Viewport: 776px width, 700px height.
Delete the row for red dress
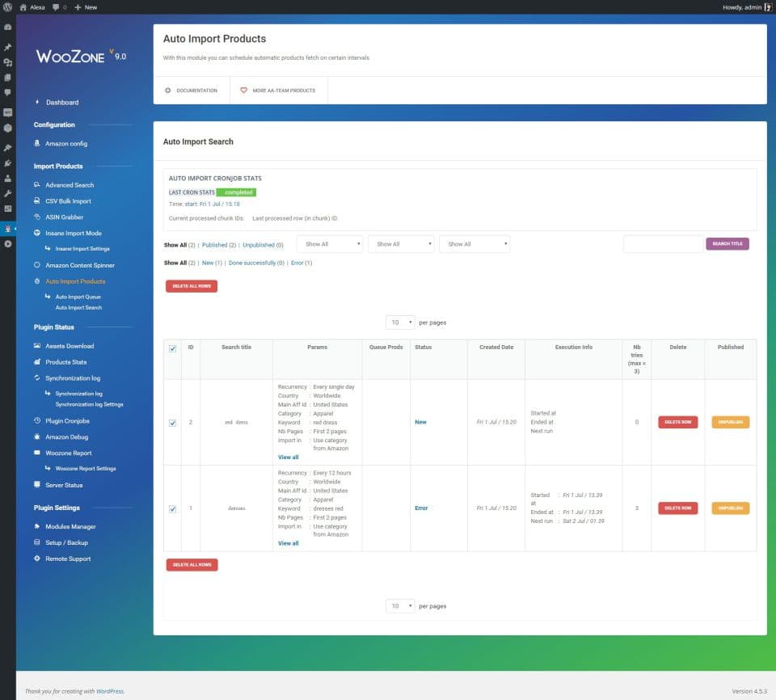pyautogui.click(x=677, y=422)
